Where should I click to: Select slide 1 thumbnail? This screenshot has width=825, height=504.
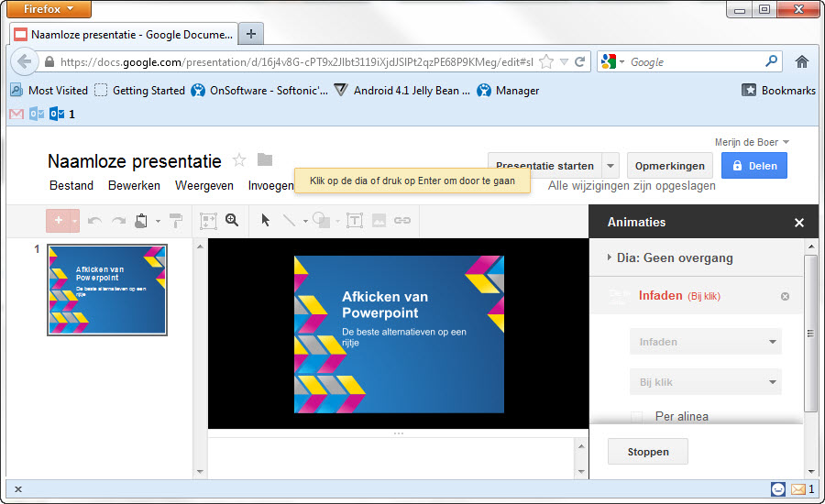pos(107,290)
